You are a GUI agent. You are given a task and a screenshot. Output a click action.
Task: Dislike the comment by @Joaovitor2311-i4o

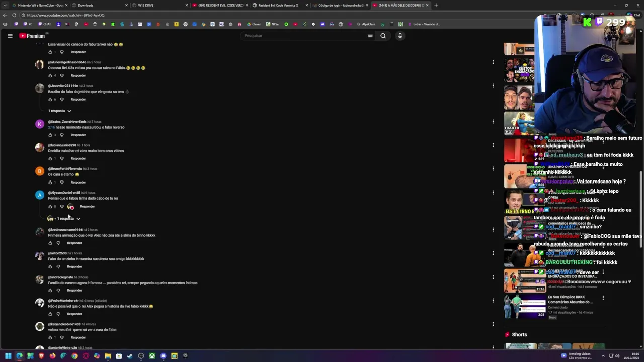pos(62,99)
